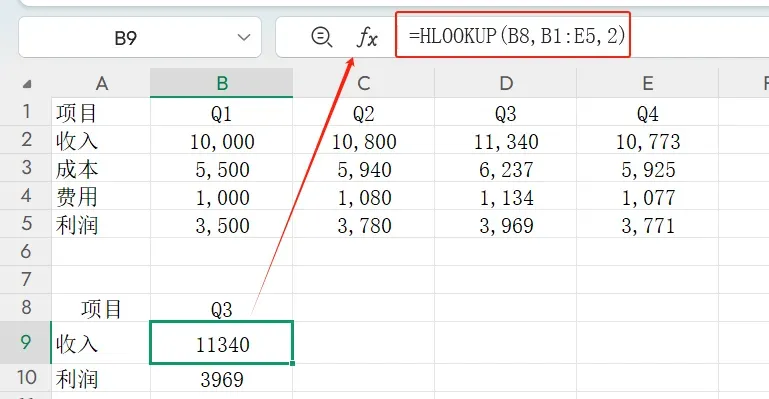Select row 7 header
The image size is (769, 399).
coord(26,279)
